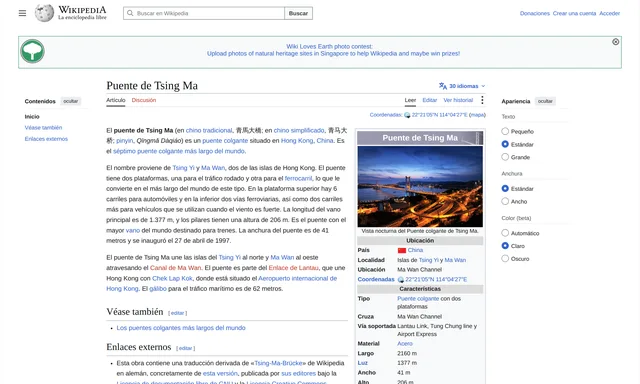Screen dimensions: 640x384
Task: Open the sus editores link
Action: [x=298, y=373]
